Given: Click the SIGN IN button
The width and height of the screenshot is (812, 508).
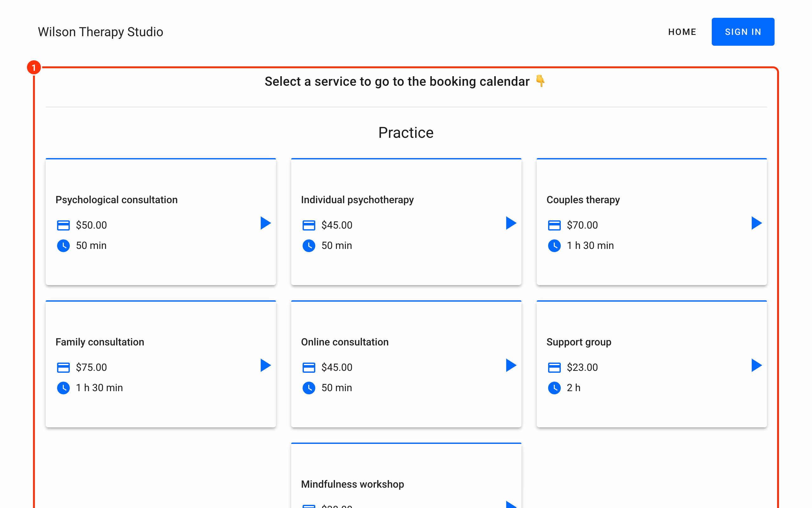Looking at the screenshot, I should coord(743,32).
